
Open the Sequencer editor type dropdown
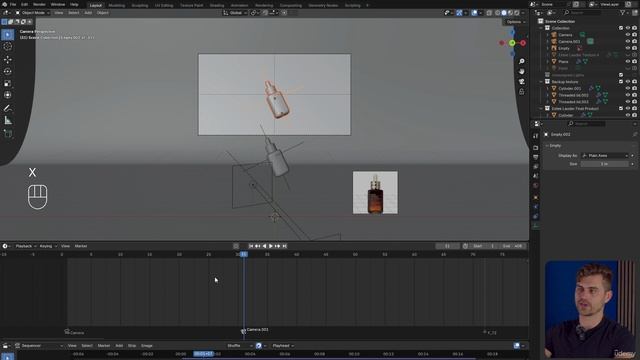point(39,346)
